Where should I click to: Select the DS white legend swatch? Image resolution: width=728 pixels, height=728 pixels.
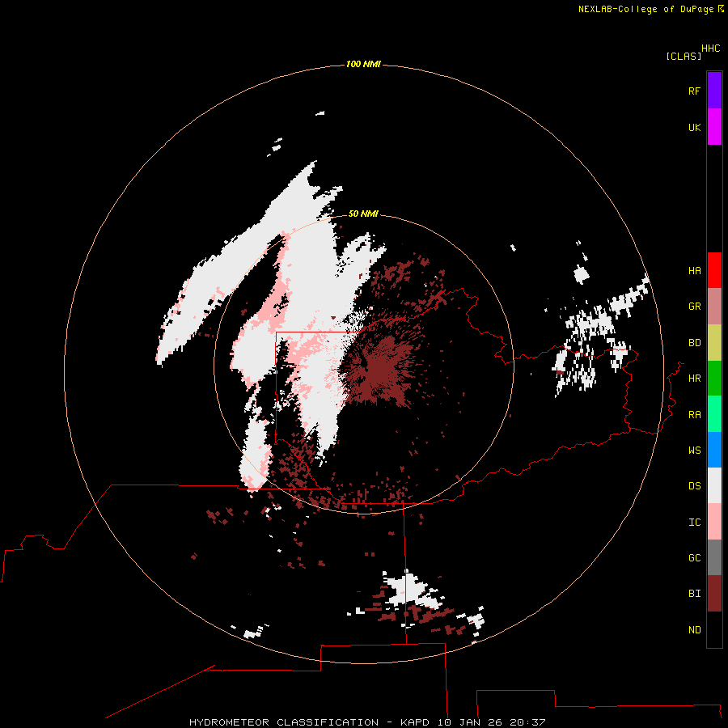[714, 485]
